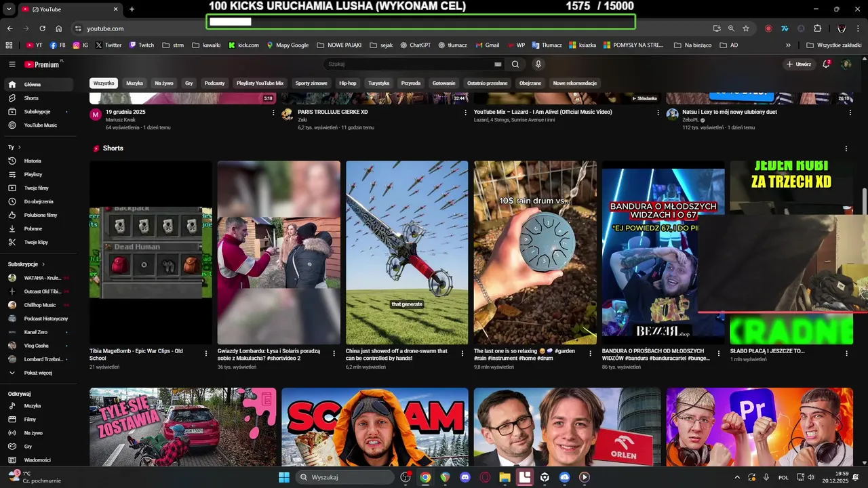This screenshot has width=868, height=488.
Task: Open the on-screen keyboard in search box
Action: pos(498,64)
